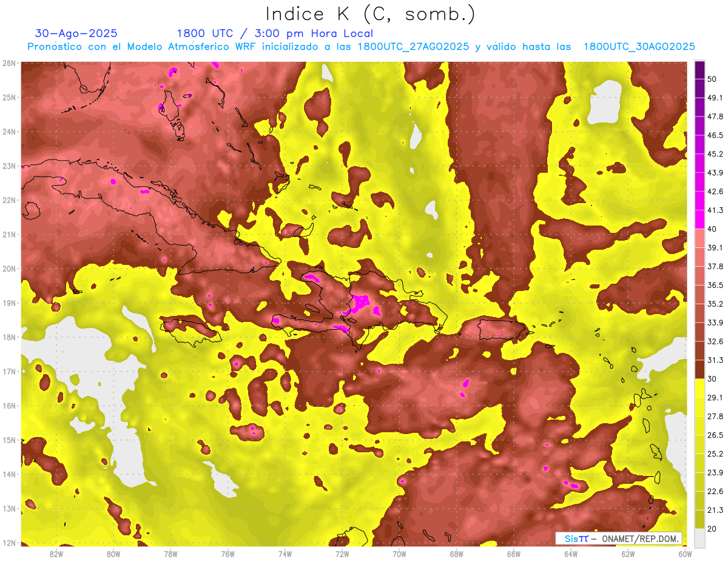728x562 pixels.
Task: Click the light gray swatch below 20
Action: click(699, 537)
